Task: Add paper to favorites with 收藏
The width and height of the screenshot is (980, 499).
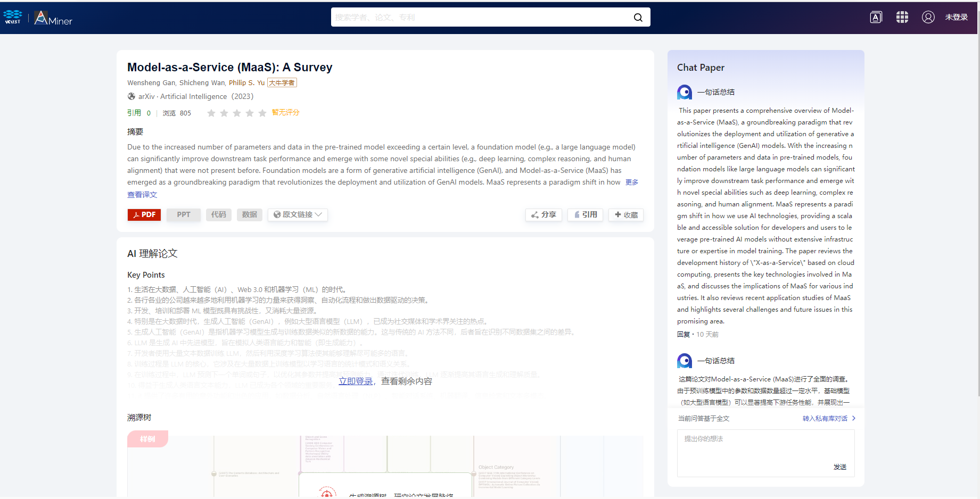Action: 626,215
